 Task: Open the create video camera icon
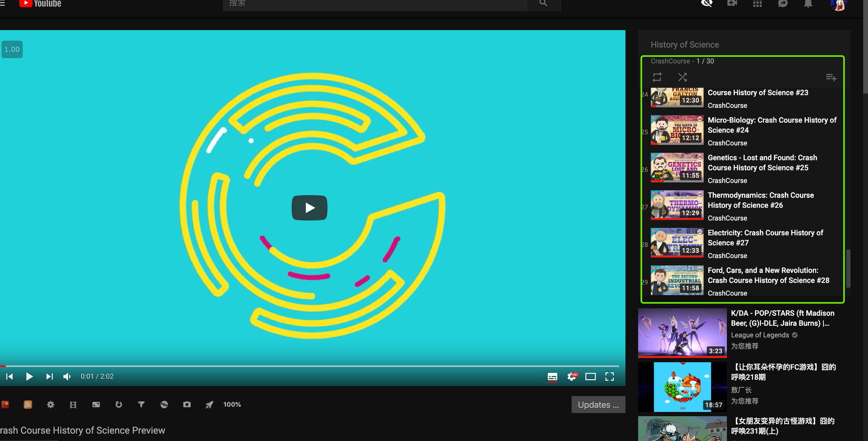(x=732, y=3)
